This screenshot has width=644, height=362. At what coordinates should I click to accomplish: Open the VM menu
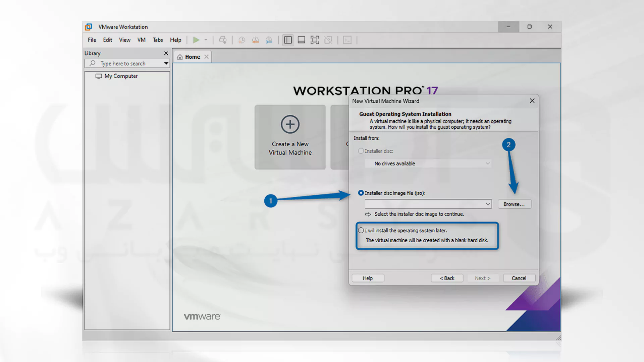tap(142, 40)
